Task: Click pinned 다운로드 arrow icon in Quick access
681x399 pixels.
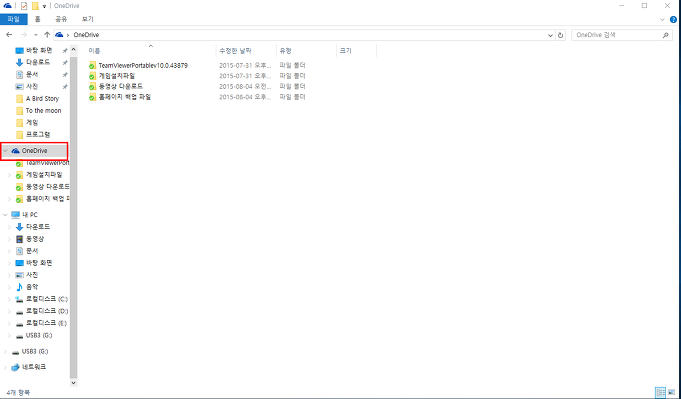Action: 19,63
